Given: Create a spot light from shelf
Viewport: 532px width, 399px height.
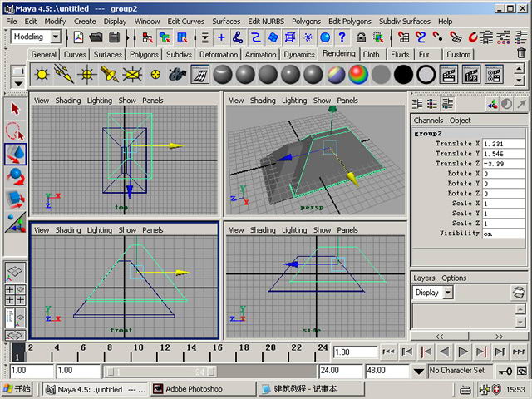Looking at the screenshot, I should tap(109, 74).
